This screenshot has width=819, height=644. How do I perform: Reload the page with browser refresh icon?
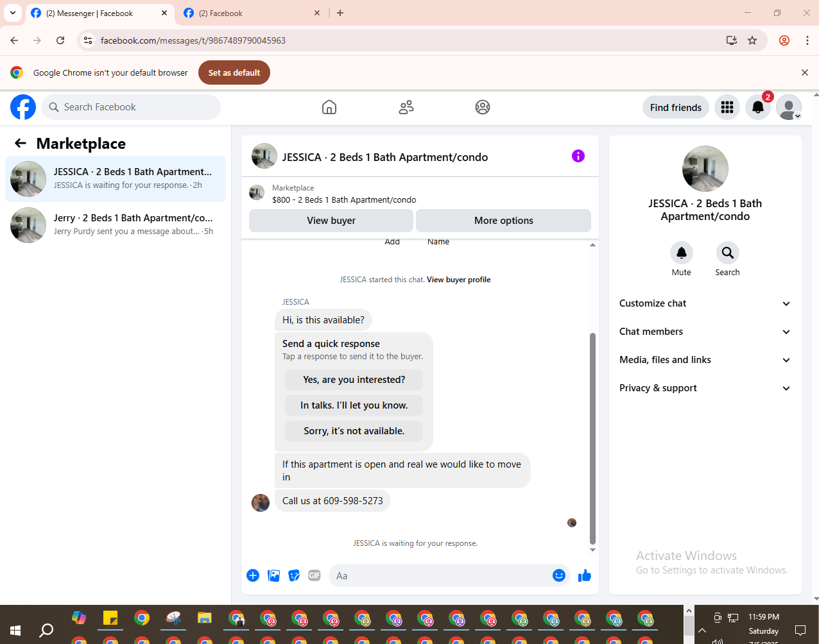60,40
